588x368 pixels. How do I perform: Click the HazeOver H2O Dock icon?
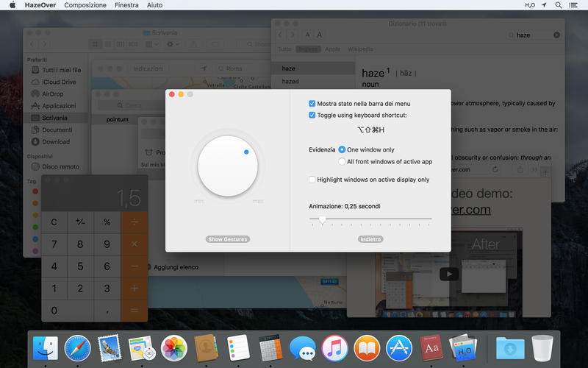[463, 348]
